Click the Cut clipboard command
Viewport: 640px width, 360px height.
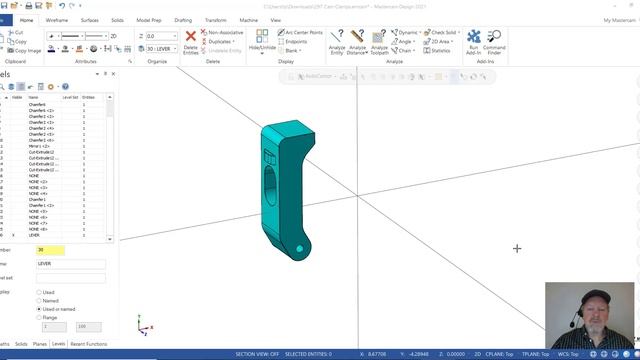16,32
